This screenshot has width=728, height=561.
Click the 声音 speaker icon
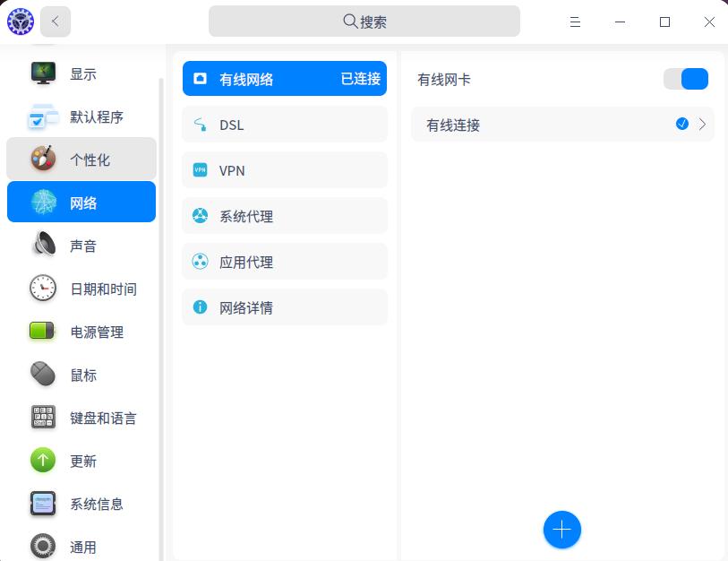coord(43,246)
